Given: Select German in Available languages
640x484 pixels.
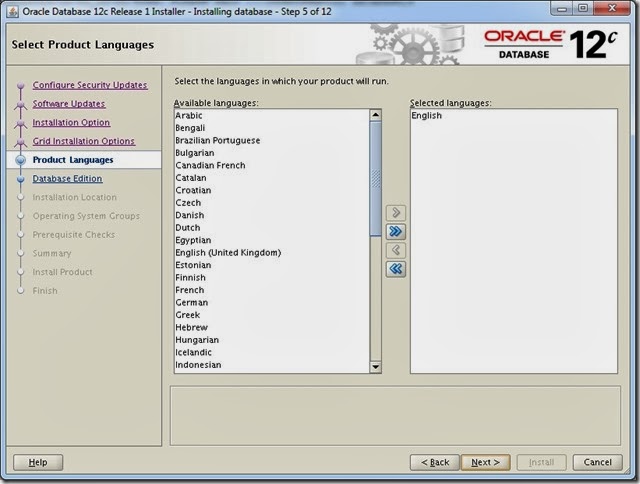Looking at the screenshot, I should (x=271, y=302).
